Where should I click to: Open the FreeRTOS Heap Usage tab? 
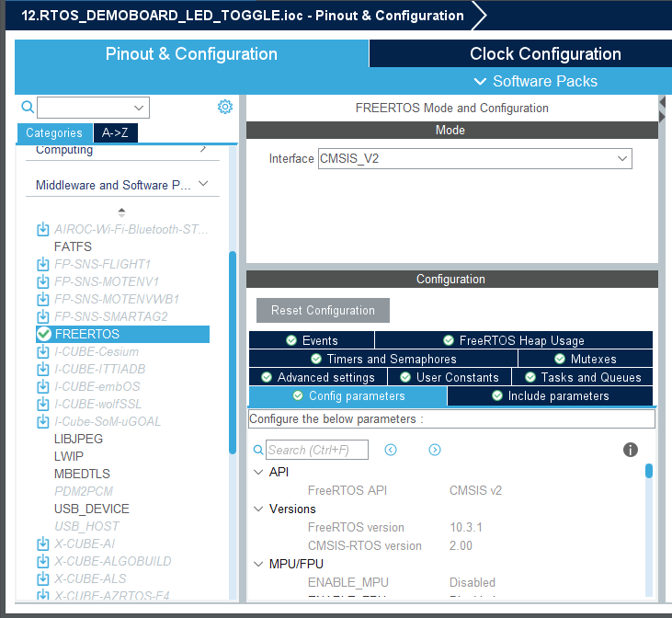514,340
